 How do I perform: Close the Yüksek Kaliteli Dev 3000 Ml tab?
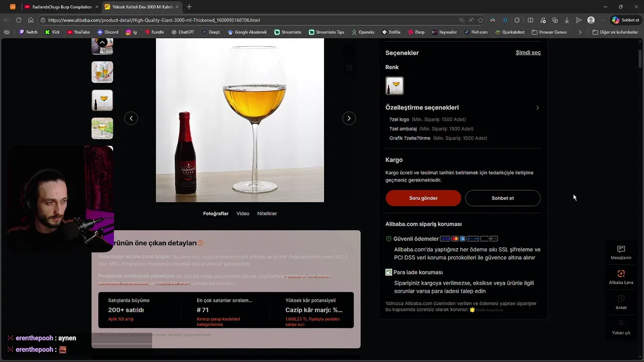tap(178, 7)
